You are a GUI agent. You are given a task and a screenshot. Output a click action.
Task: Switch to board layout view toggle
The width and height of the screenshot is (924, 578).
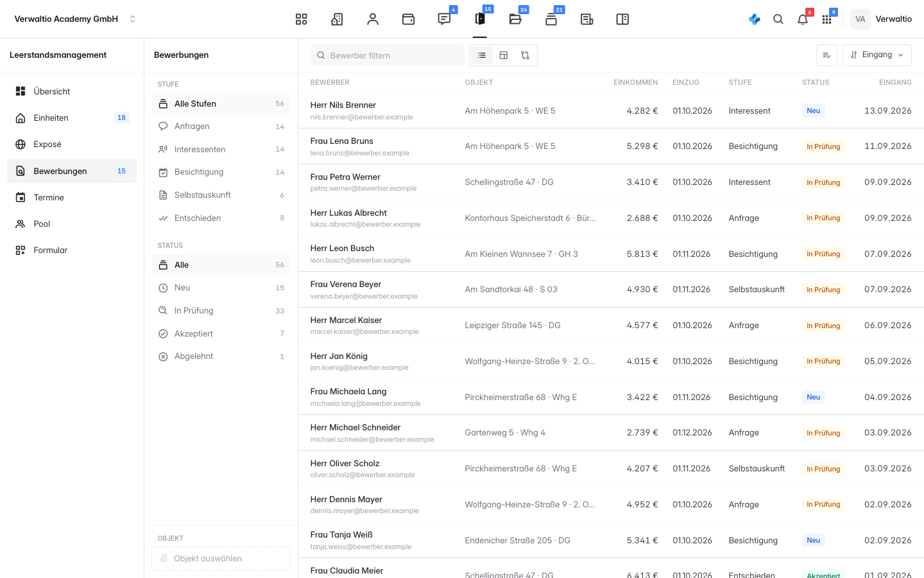click(x=504, y=55)
